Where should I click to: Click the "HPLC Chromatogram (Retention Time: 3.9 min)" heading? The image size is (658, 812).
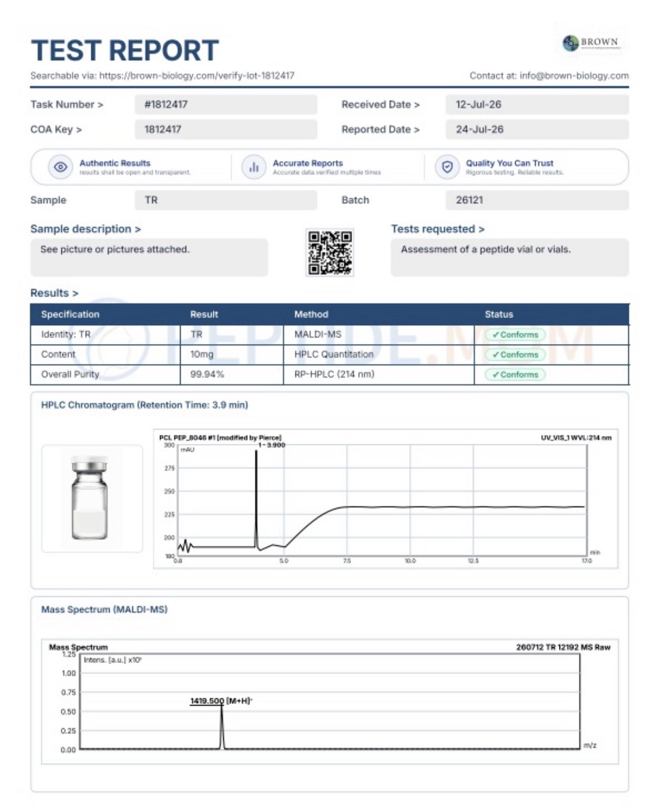(144, 405)
